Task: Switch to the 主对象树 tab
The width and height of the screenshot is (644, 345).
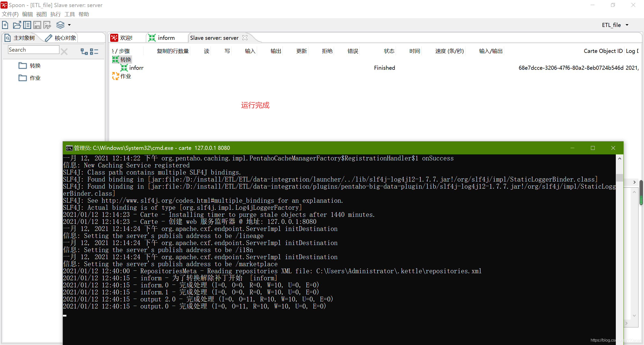Action: click(20, 38)
